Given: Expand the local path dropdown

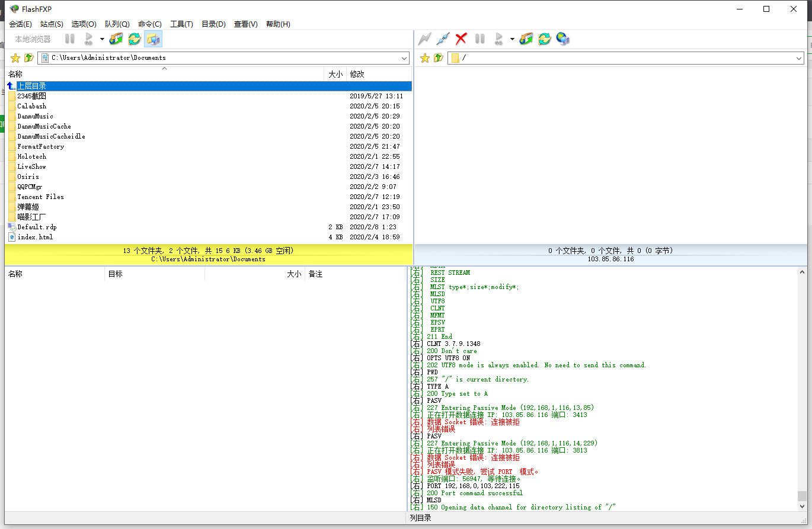Looking at the screenshot, I should 404,58.
